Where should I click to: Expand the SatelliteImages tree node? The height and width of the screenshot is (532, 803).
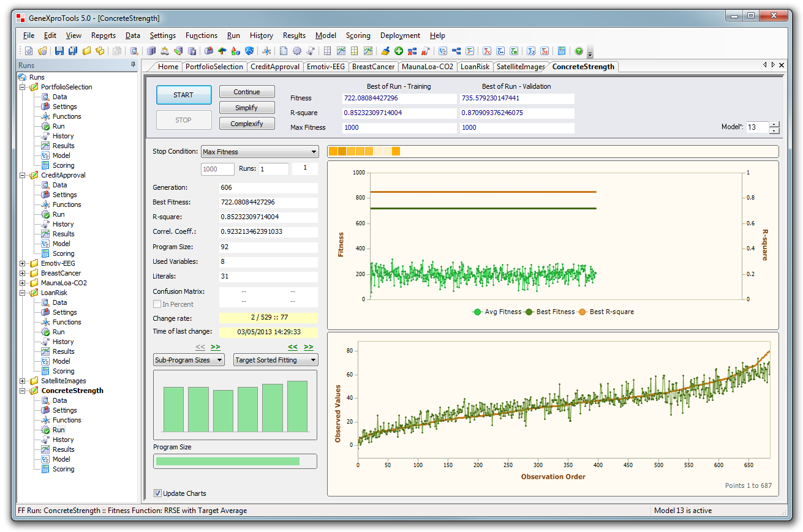point(23,381)
